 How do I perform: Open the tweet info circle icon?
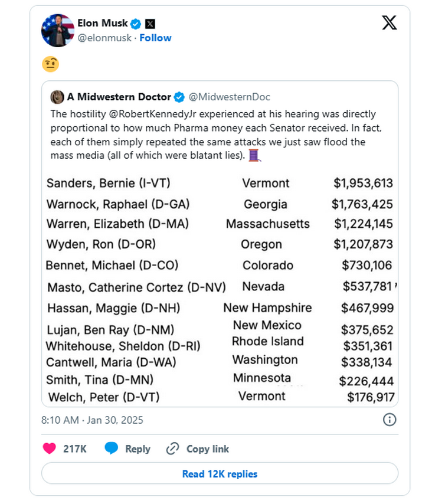[x=390, y=420]
